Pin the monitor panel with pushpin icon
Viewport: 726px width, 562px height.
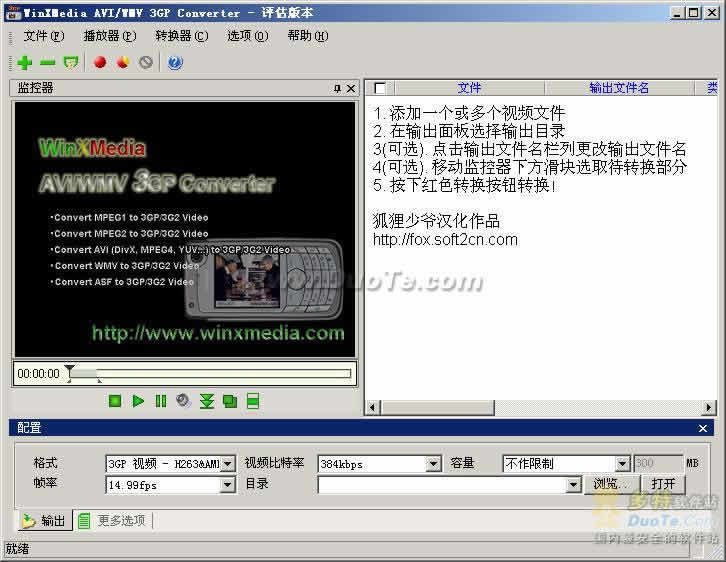pos(338,88)
